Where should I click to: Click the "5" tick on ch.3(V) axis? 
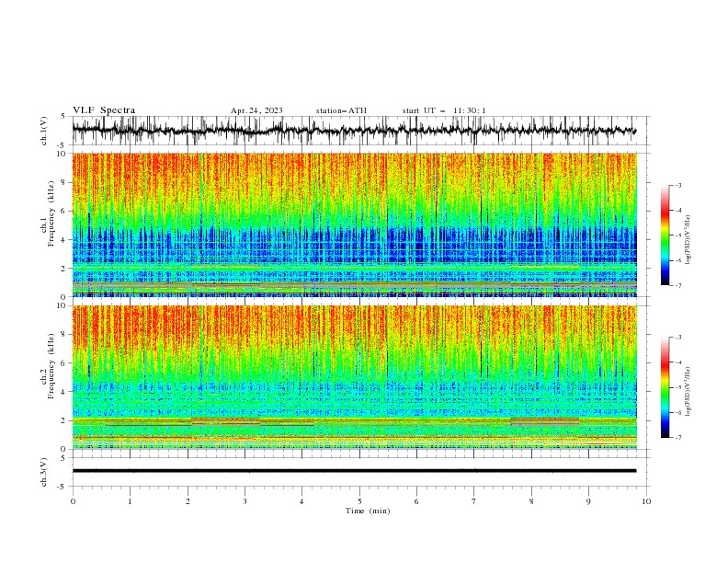click(63, 457)
